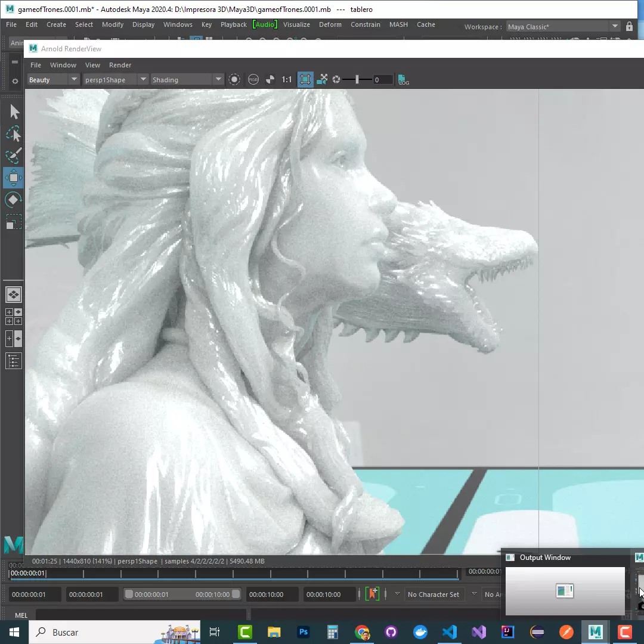
Task: Open Docker Desktop from the taskbar
Action: tap(420, 632)
